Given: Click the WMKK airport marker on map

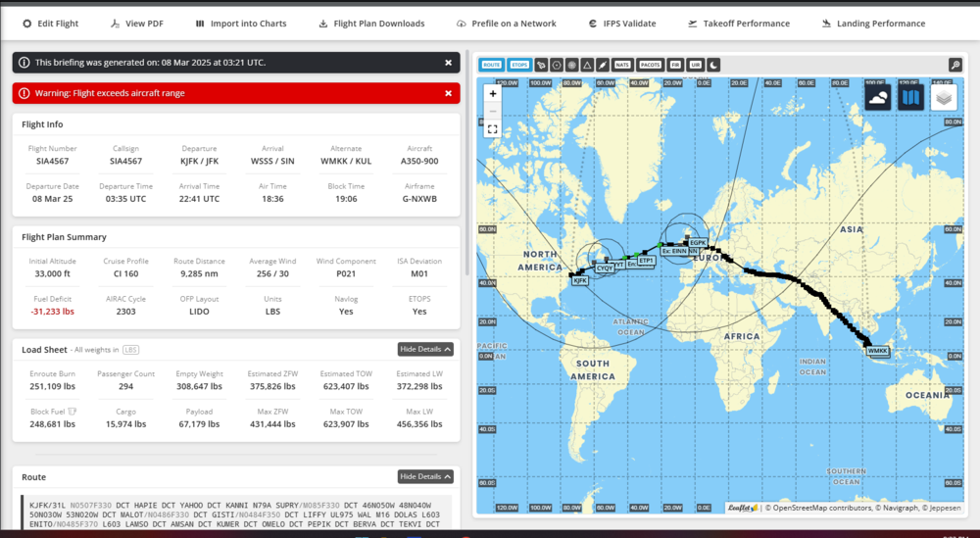Looking at the screenshot, I should point(877,350).
